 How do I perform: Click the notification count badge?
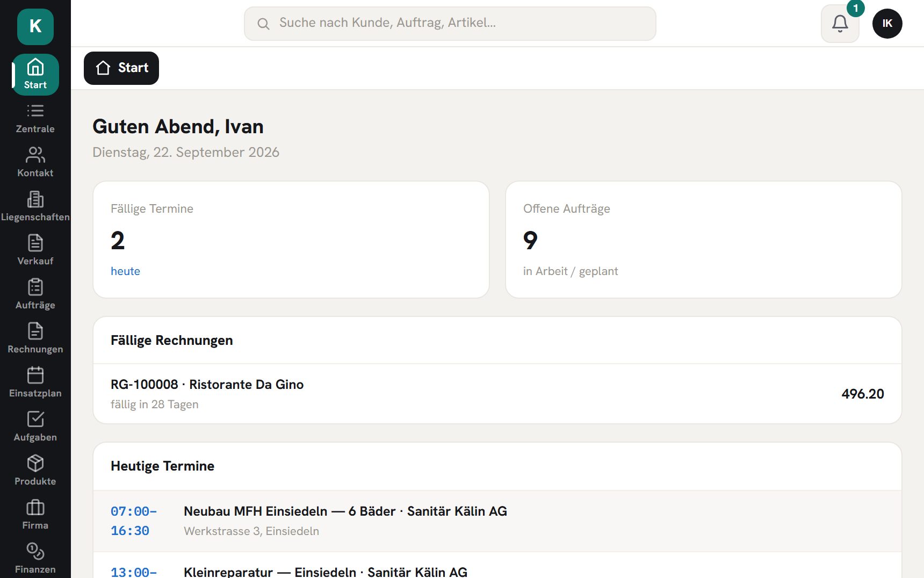click(x=856, y=8)
